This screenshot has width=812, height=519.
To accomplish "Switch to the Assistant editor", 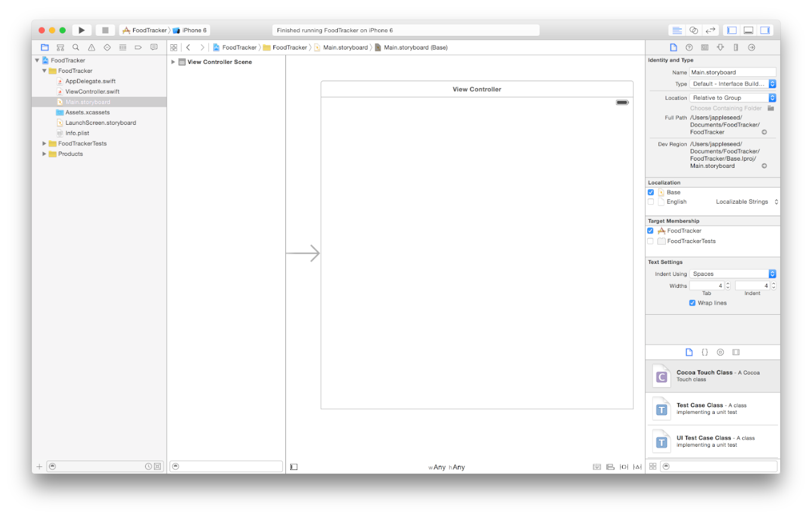I will coord(693,30).
